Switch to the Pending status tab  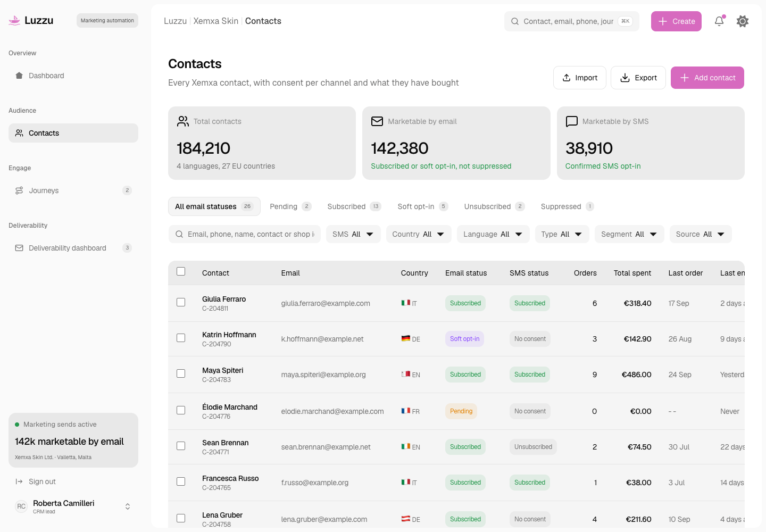click(x=290, y=206)
